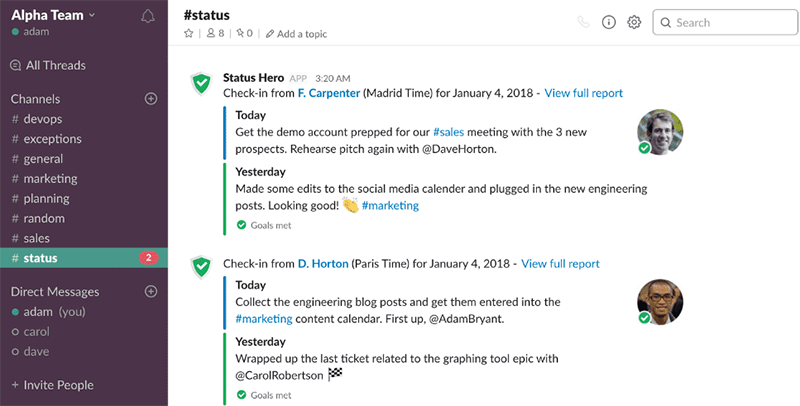The width and height of the screenshot is (800, 406).
Task: Click the Status Hero app name
Action: pyautogui.click(x=253, y=78)
